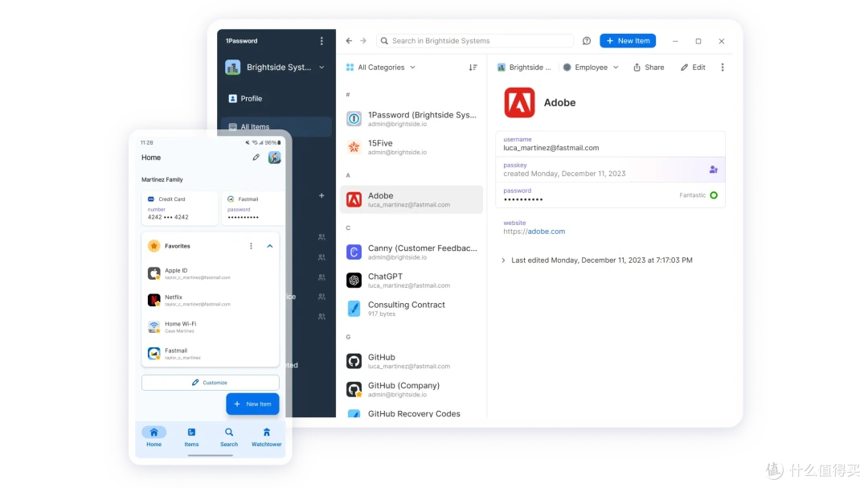Click the Consulting Contract document icon
The height and width of the screenshot is (488, 868).
coord(354,309)
